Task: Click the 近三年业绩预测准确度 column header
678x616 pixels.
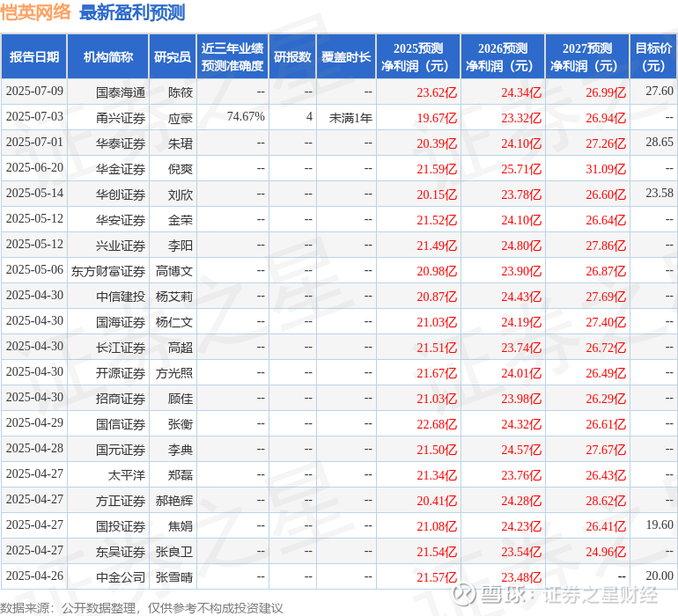Action: (232, 56)
